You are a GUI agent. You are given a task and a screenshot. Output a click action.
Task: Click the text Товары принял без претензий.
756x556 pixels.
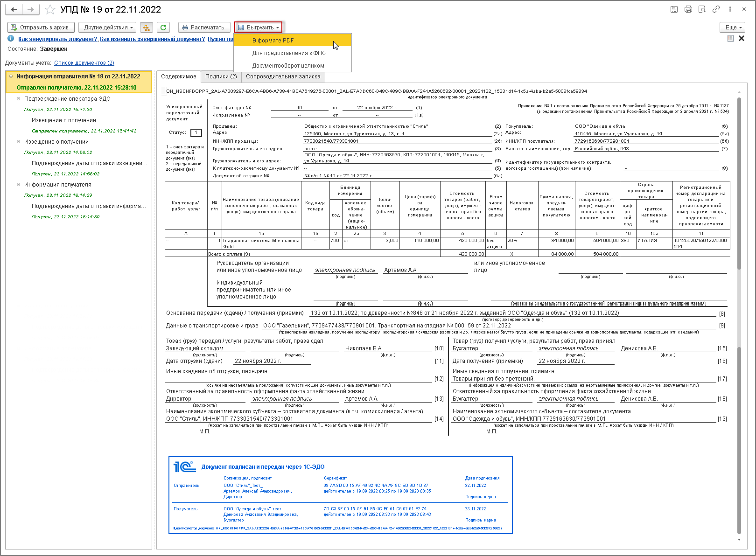[x=493, y=379]
